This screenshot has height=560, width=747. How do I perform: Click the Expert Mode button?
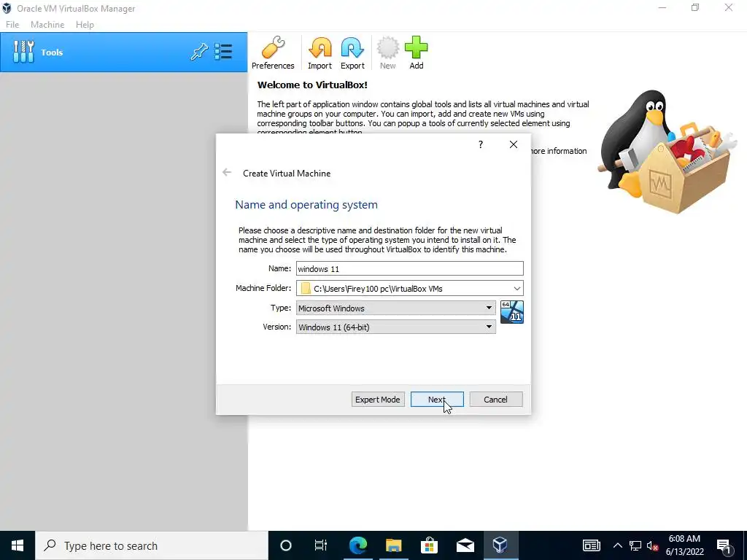click(378, 400)
